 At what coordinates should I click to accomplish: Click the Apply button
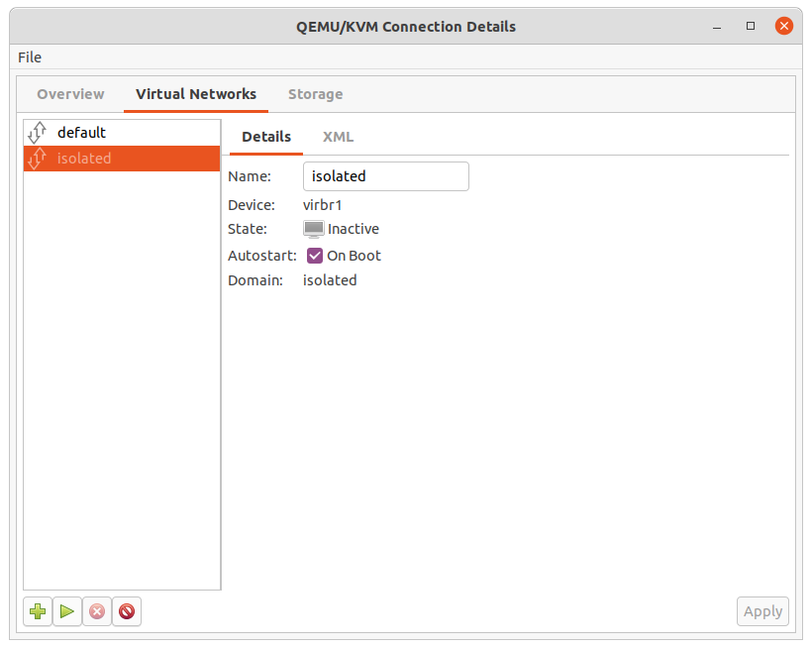tap(762, 611)
